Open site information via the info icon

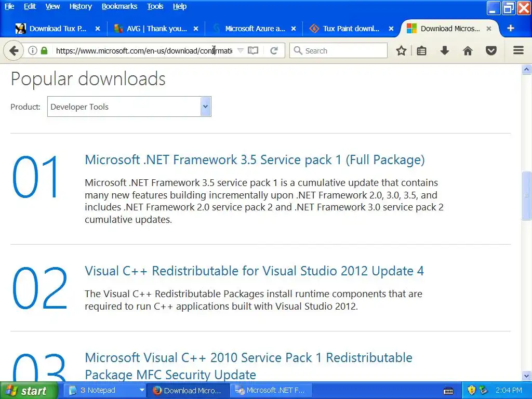pos(33,50)
